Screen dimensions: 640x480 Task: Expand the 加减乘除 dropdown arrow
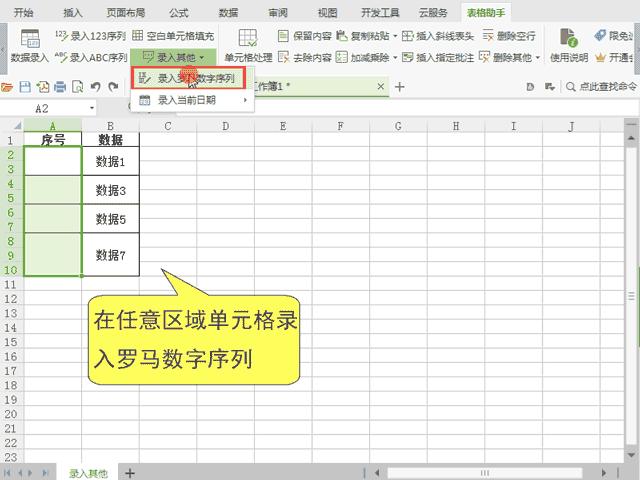[x=395, y=58]
